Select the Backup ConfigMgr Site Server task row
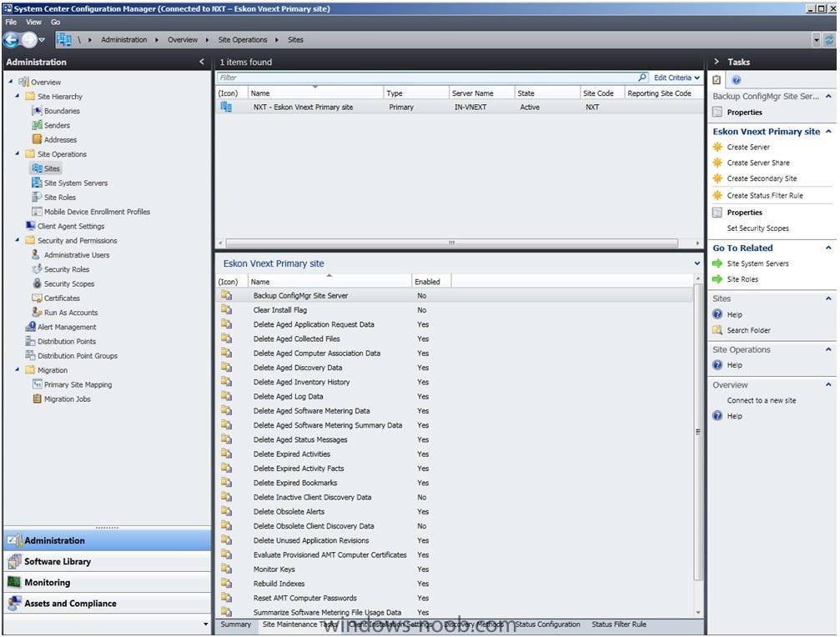The height and width of the screenshot is (637, 840). tap(455, 295)
